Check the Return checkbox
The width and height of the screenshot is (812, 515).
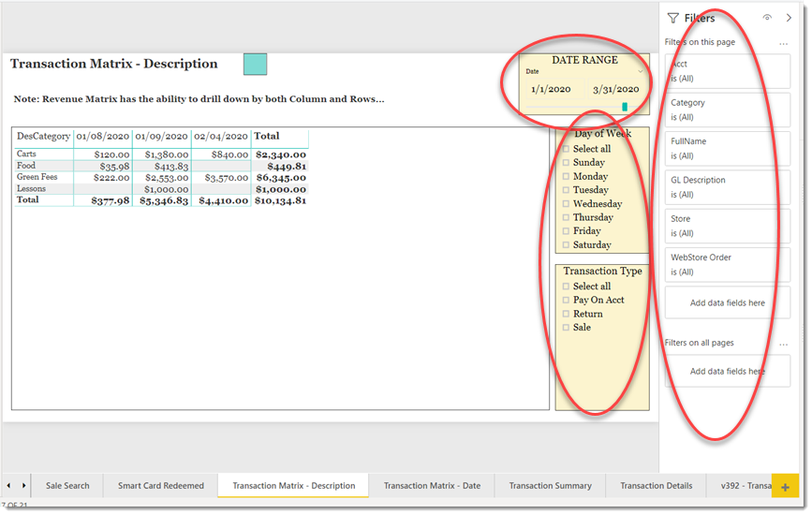(x=566, y=314)
